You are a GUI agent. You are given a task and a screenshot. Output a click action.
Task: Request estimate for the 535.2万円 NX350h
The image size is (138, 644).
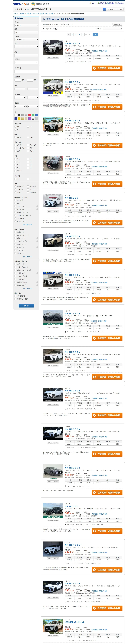click(107, 68)
